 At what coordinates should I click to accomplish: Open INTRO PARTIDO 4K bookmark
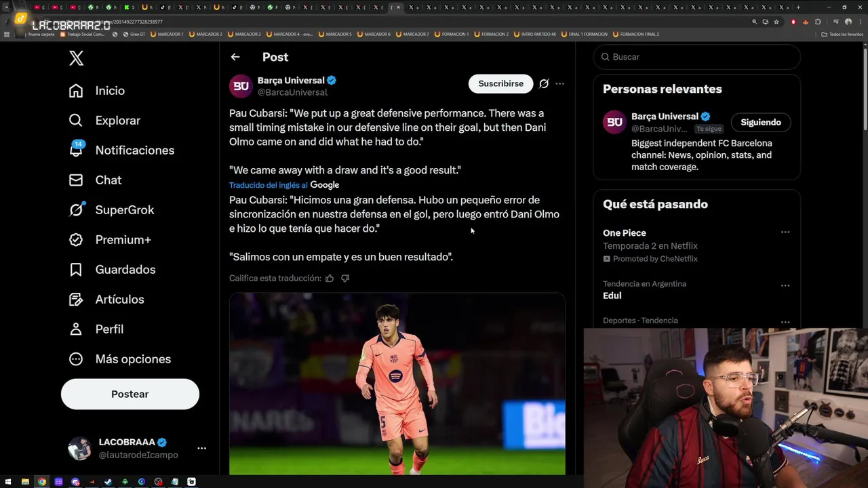[x=535, y=34]
